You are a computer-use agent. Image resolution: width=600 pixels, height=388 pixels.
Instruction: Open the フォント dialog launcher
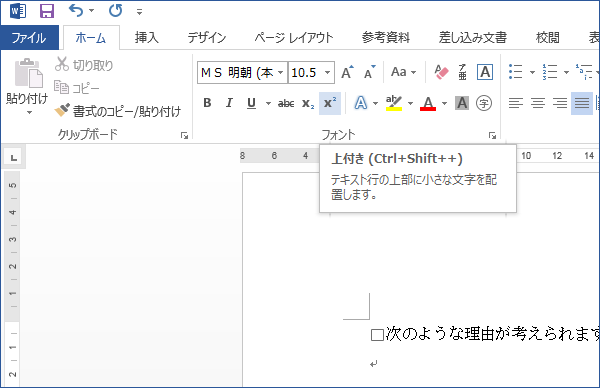click(492, 135)
